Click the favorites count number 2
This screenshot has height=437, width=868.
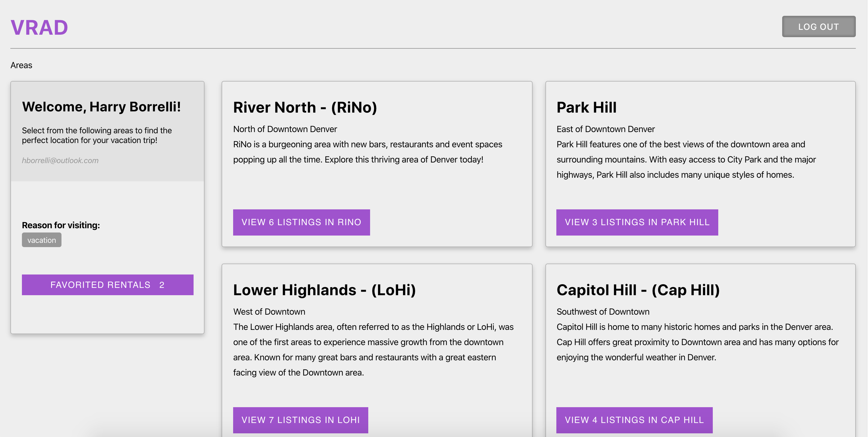[x=162, y=285]
